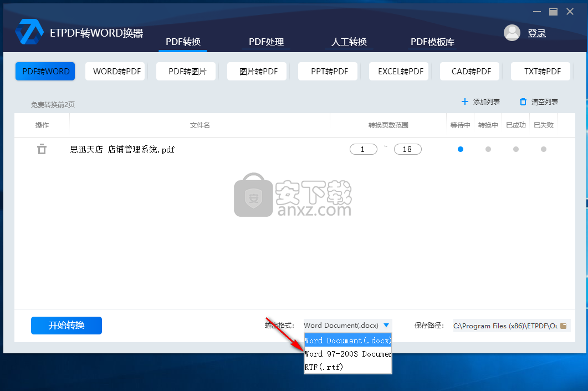Click the end page field showing 18

408,149
